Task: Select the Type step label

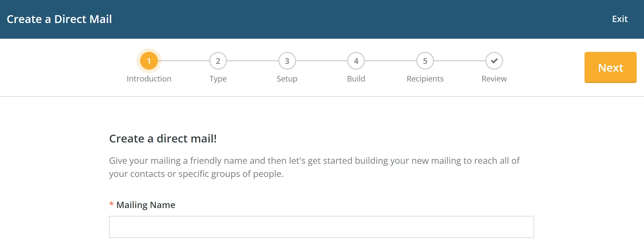Action: pyautogui.click(x=218, y=78)
